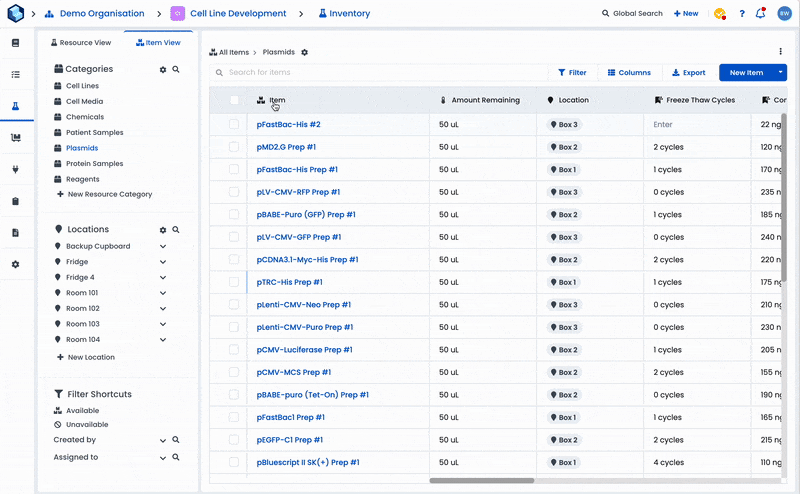Image resolution: width=800 pixels, height=494 pixels.
Task: Click the search icon beside Locations
Action: click(x=176, y=230)
